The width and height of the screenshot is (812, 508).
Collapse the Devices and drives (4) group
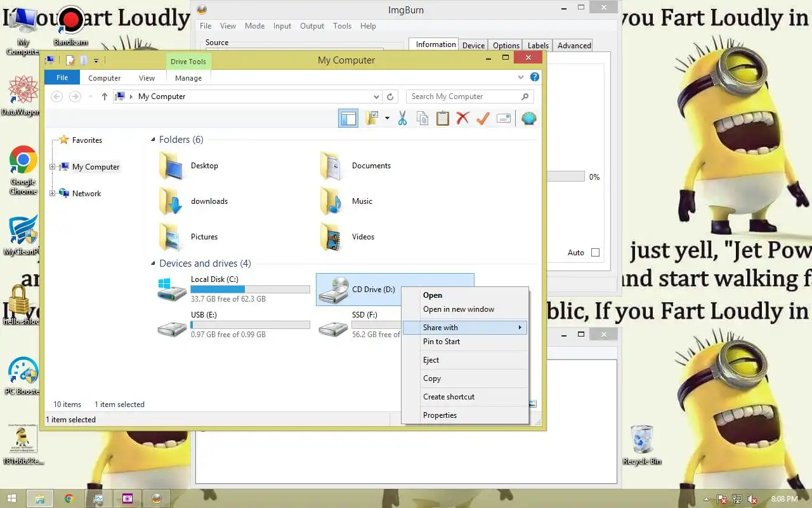(153, 264)
